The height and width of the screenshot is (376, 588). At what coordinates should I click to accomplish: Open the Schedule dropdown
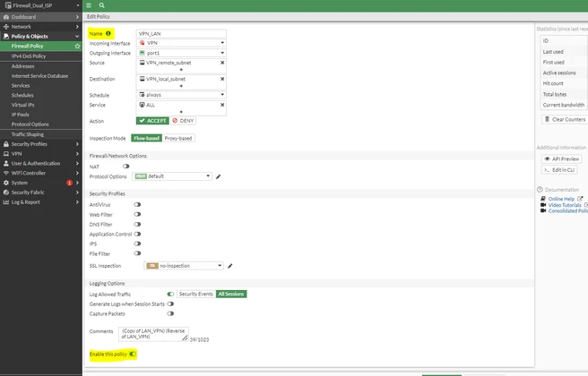pyautogui.click(x=181, y=95)
